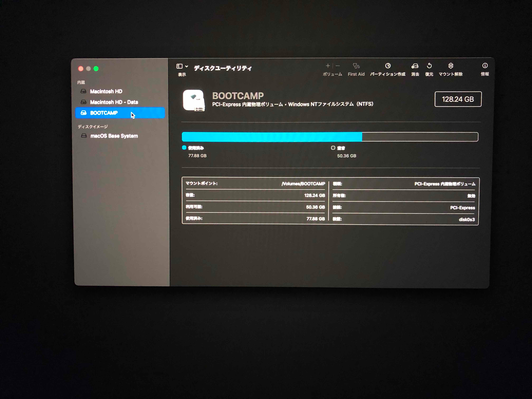Open the view options dropdown chevron
Screen dimensions: 532x399
187,66
